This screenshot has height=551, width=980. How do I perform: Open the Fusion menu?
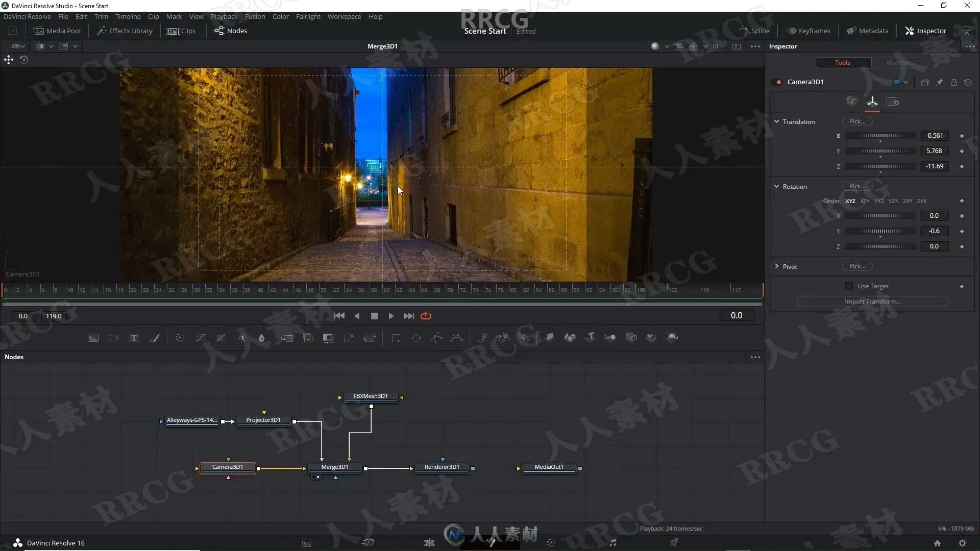tap(255, 16)
